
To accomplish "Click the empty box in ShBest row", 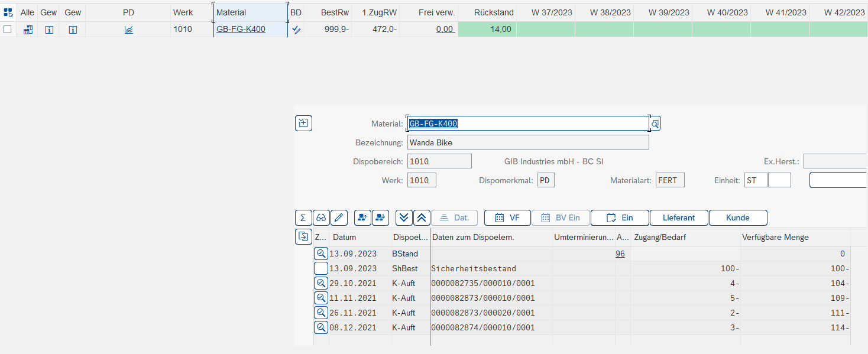I will click(320, 268).
